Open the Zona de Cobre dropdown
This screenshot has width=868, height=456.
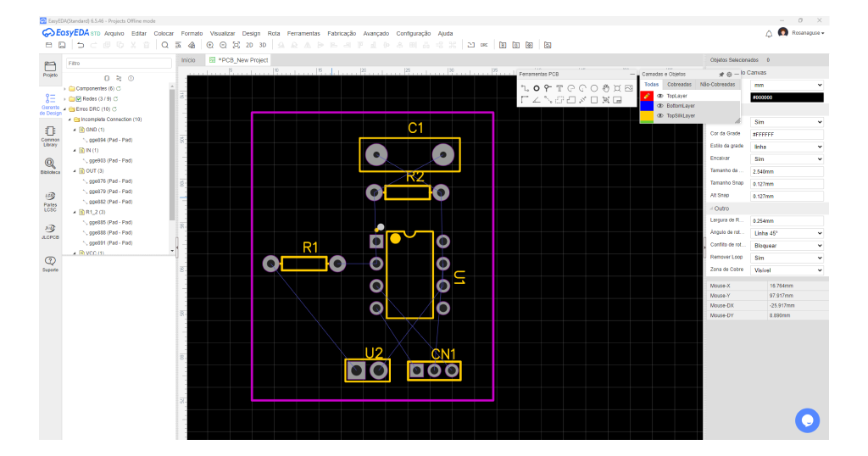pos(787,270)
